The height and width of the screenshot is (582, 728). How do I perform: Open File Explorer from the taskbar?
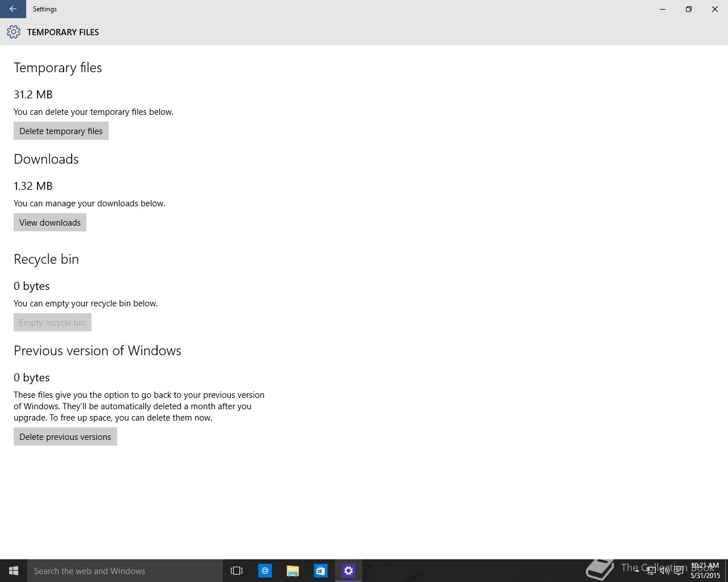[293, 571]
